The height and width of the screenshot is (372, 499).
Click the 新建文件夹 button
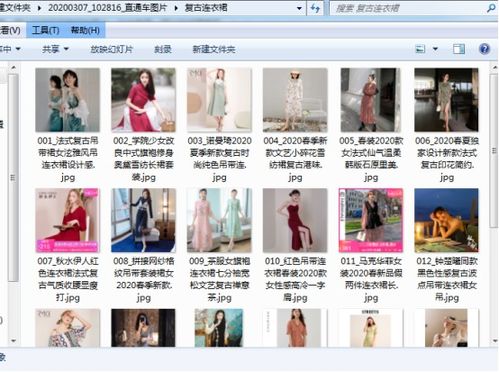[x=214, y=49]
